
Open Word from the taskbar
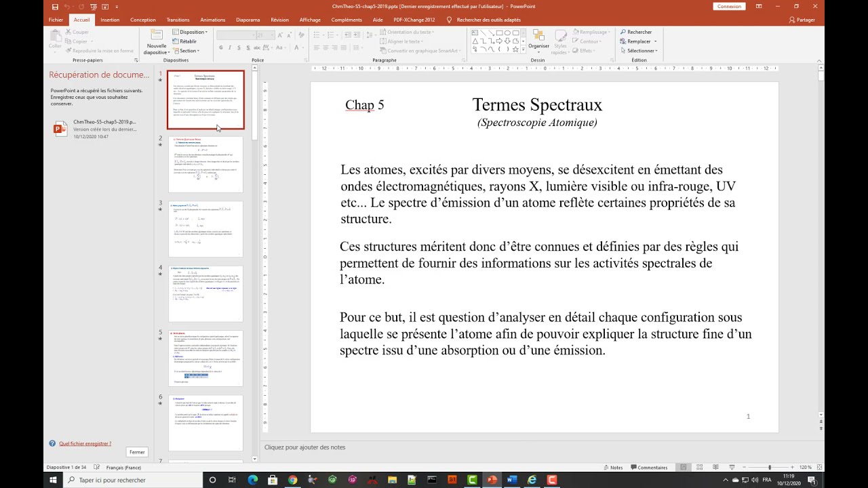tap(512, 480)
